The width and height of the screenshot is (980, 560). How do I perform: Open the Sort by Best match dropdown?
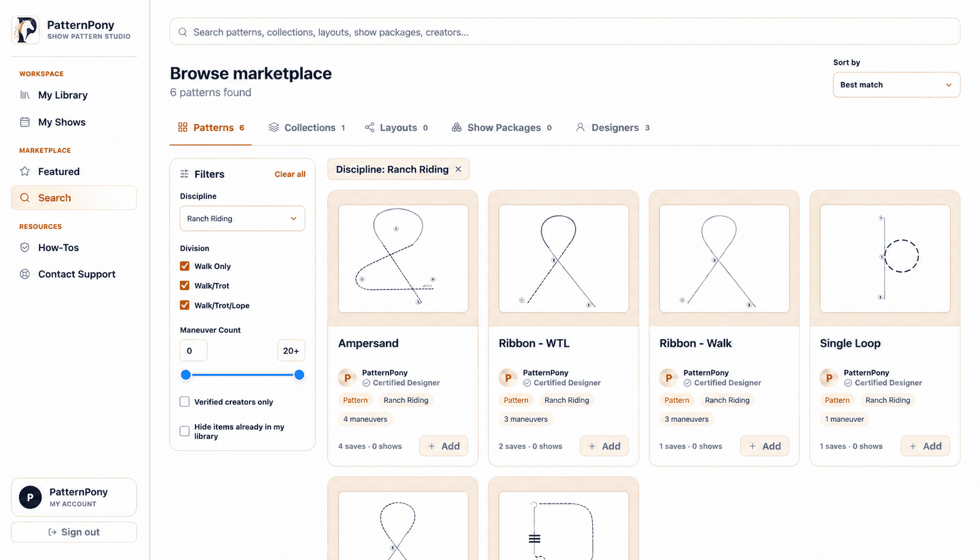[896, 85]
